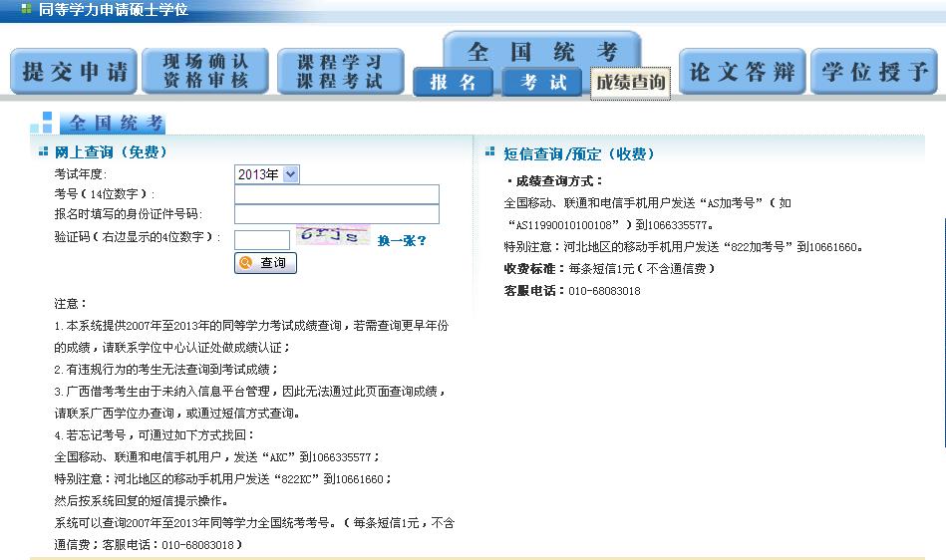Focus the 身份证件号码 input field
The width and height of the screenshot is (946, 560).
pyautogui.click(x=336, y=214)
